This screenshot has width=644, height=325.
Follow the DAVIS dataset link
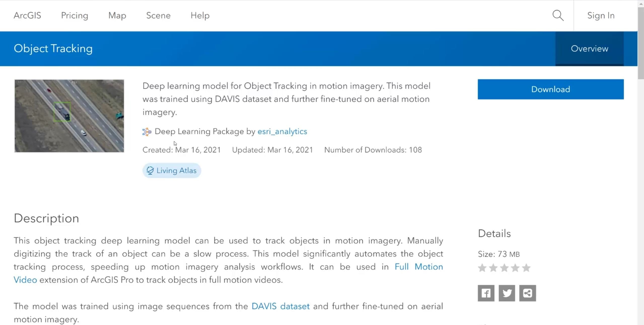click(280, 306)
